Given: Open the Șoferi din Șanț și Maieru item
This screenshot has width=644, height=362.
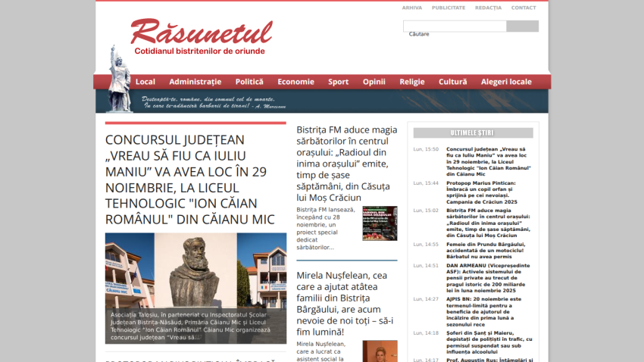Looking at the screenshot, I should [x=489, y=342].
